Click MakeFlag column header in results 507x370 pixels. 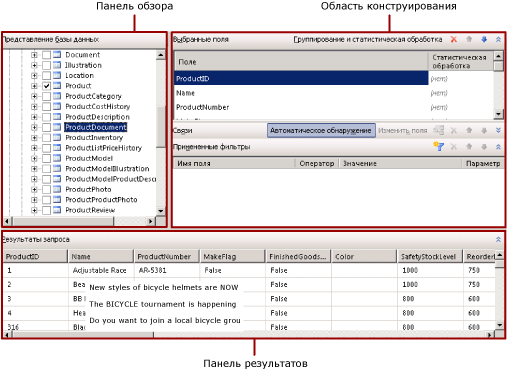[x=232, y=256]
